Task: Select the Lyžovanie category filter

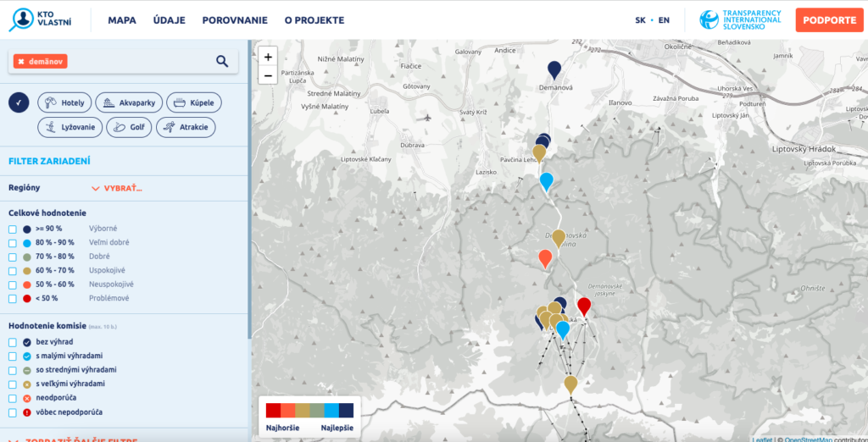Action: tap(70, 127)
